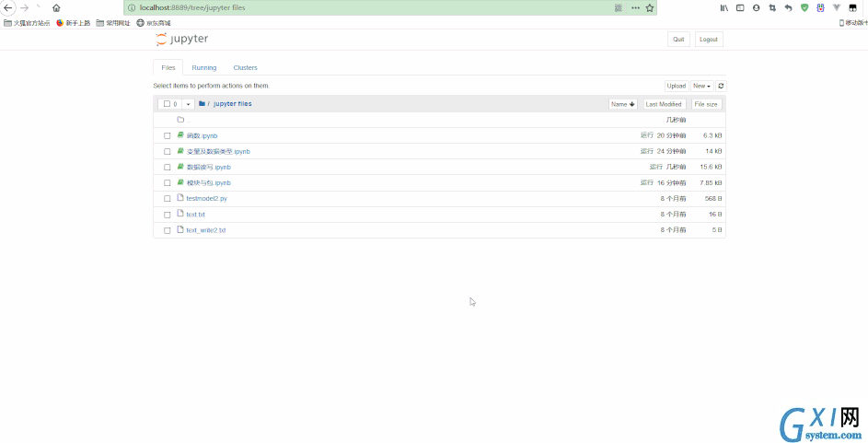This screenshot has height=443, width=868.
Task: Sort files by Last Modified
Action: pos(665,104)
